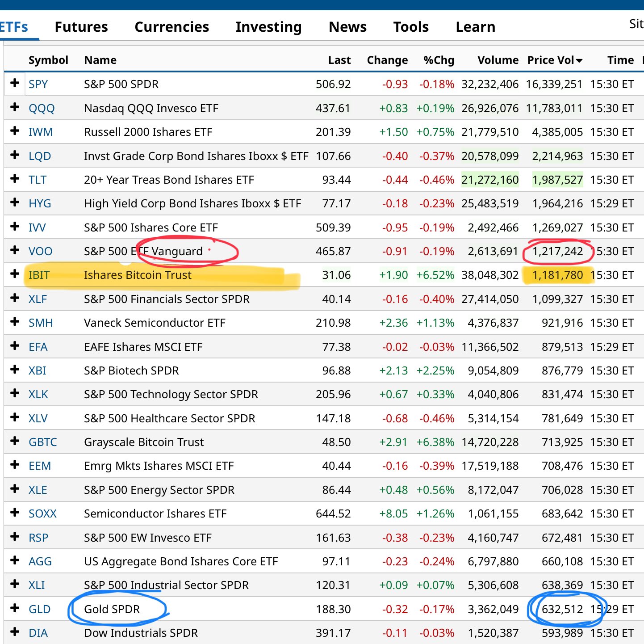
Task: Expand the IBIT row plus icon
Action: click(x=15, y=274)
